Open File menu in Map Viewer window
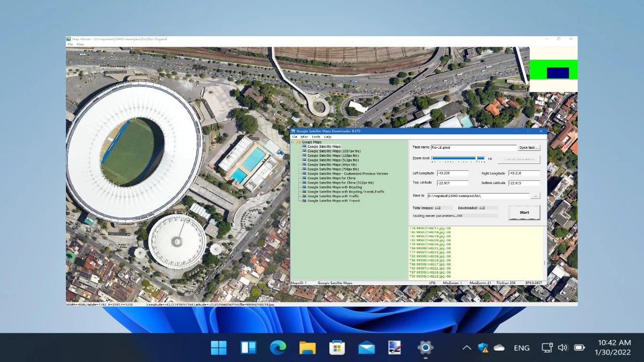 point(70,44)
